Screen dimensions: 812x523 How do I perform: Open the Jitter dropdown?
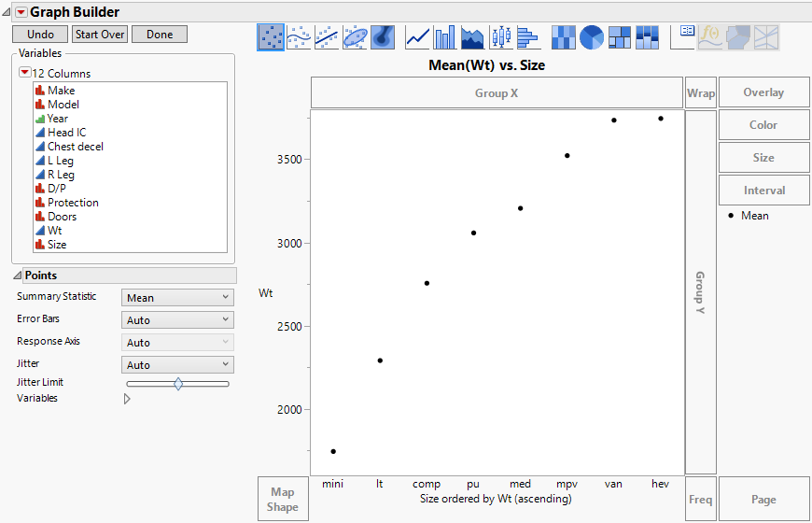[x=177, y=365]
